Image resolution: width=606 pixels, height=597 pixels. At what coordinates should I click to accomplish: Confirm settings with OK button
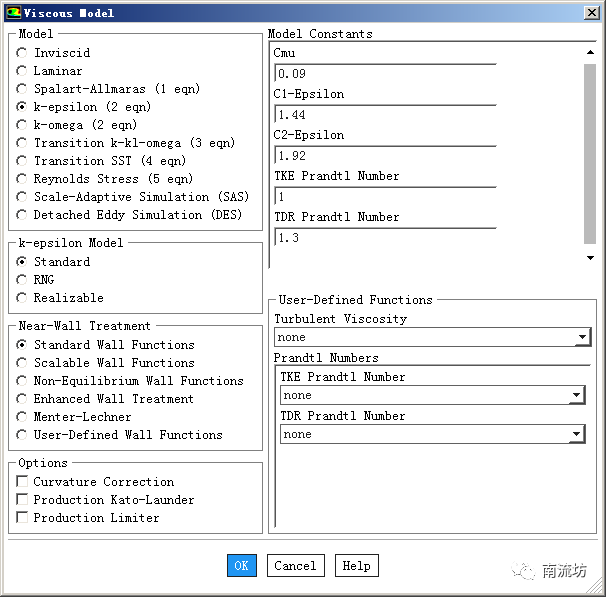pos(242,565)
